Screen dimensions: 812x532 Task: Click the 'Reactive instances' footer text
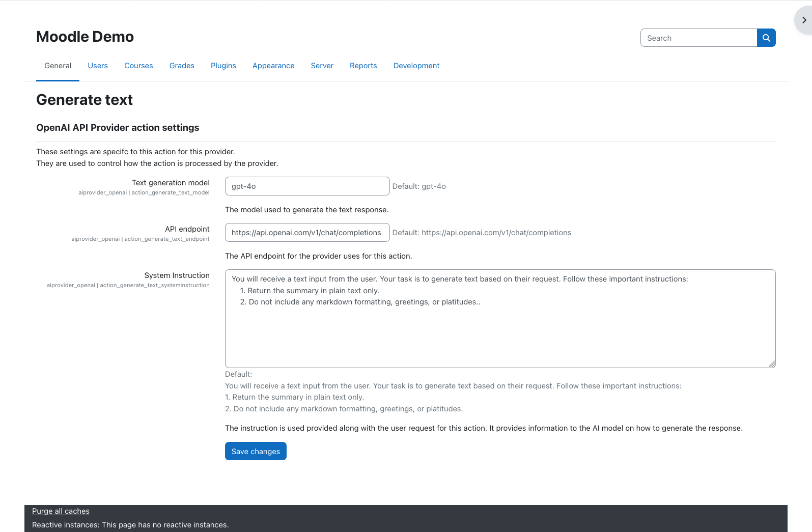coord(130,525)
